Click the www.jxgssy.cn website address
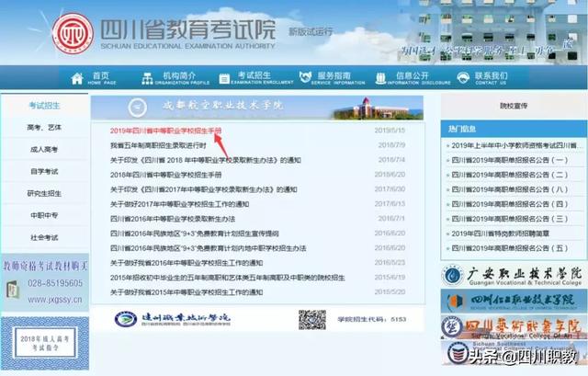The width and height of the screenshot is (588, 376). click(55, 300)
